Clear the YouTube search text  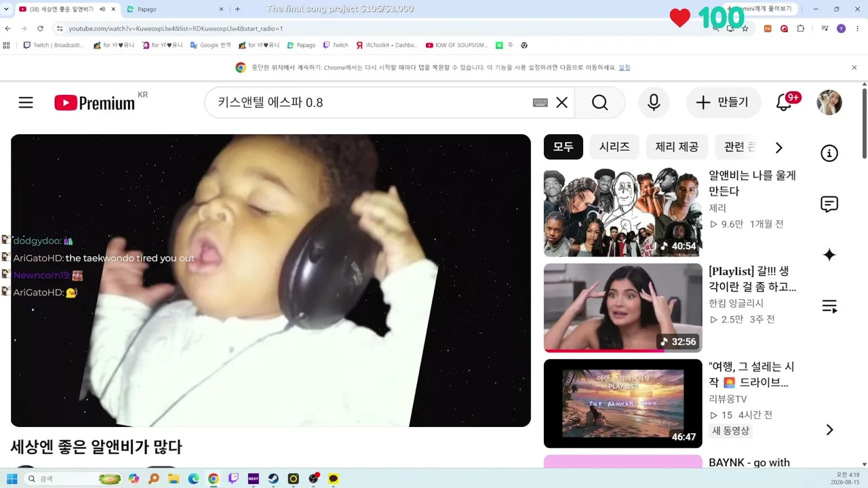[x=561, y=102]
